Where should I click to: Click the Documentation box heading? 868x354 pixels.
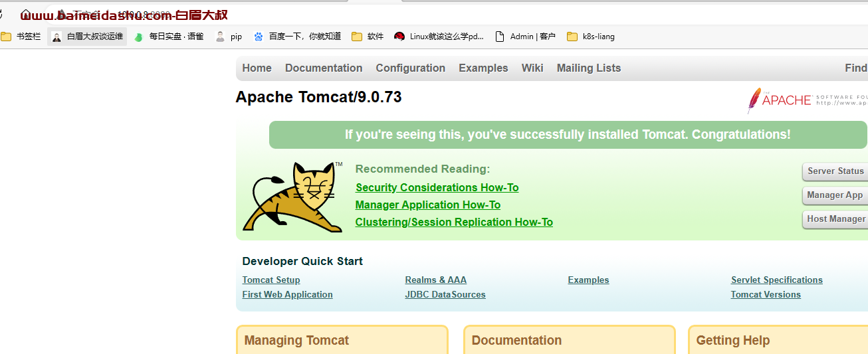point(516,341)
